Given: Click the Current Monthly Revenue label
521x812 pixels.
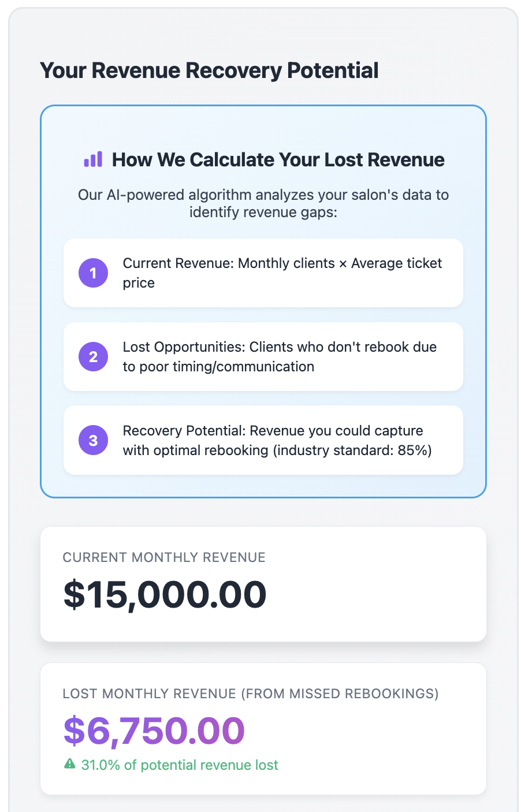Looking at the screenshot, I should click(x=164, y=557).
